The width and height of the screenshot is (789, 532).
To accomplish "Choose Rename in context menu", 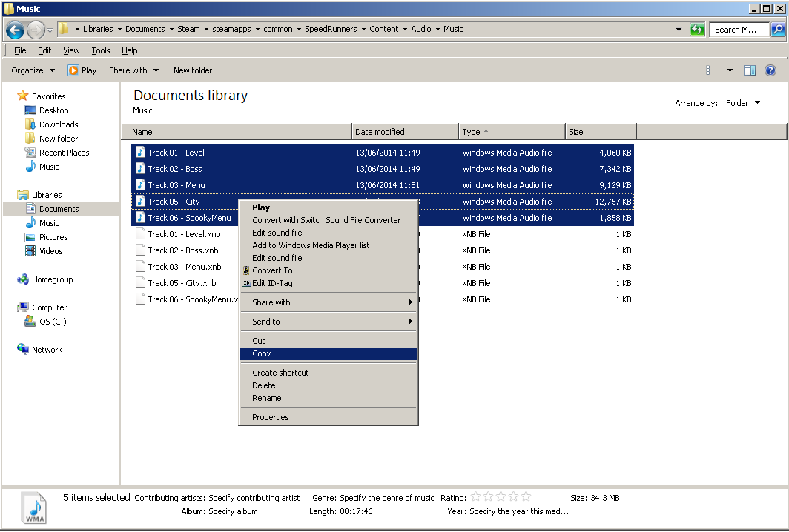I will click(x=328, y=398).
